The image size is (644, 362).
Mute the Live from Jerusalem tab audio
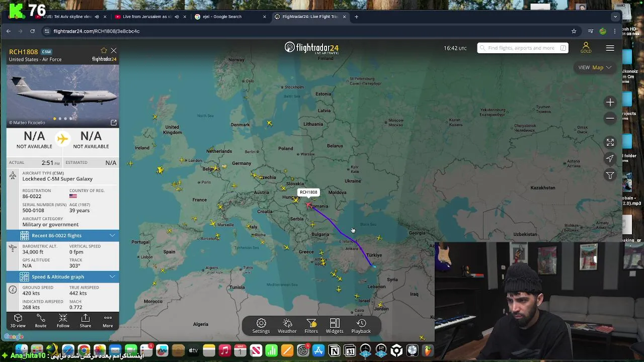(176, 17)
